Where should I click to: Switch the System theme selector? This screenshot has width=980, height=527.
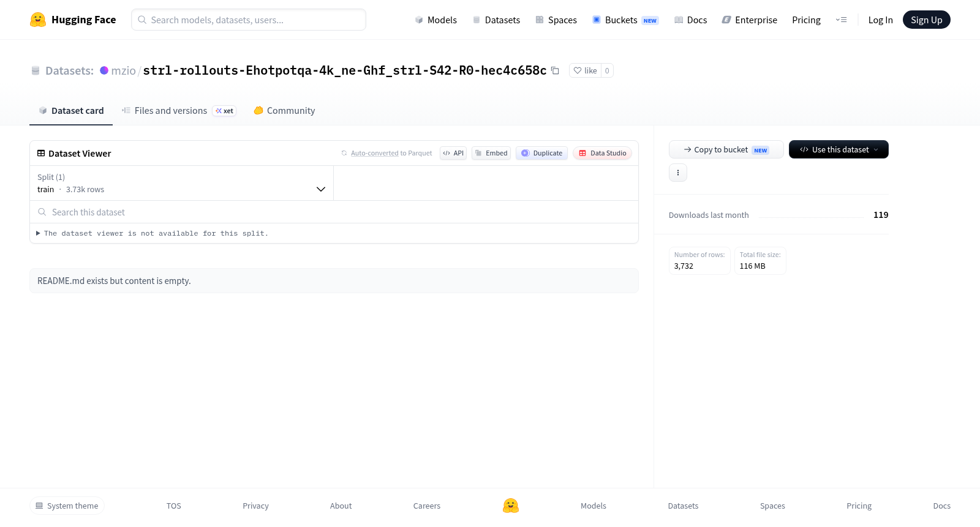67,506
